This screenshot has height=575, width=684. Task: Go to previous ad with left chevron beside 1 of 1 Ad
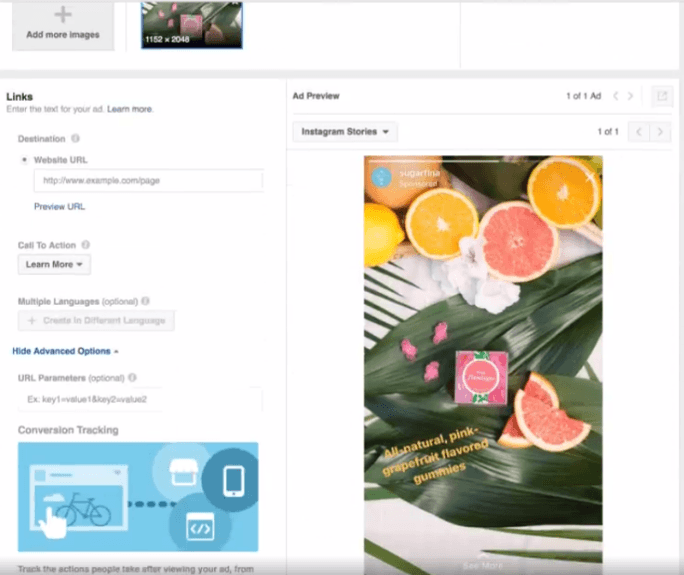616,96
